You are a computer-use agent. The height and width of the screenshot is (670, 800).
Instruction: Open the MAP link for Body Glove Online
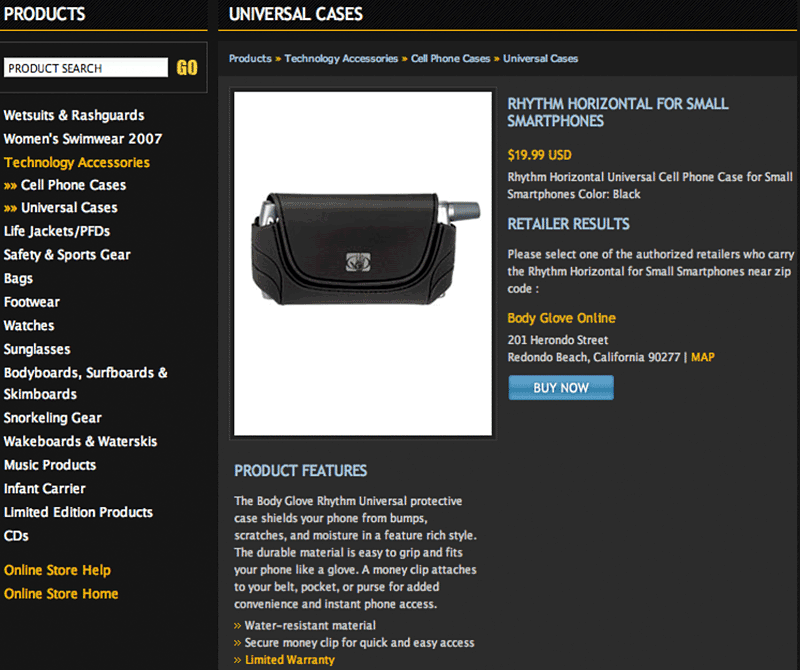coord(703,357)
